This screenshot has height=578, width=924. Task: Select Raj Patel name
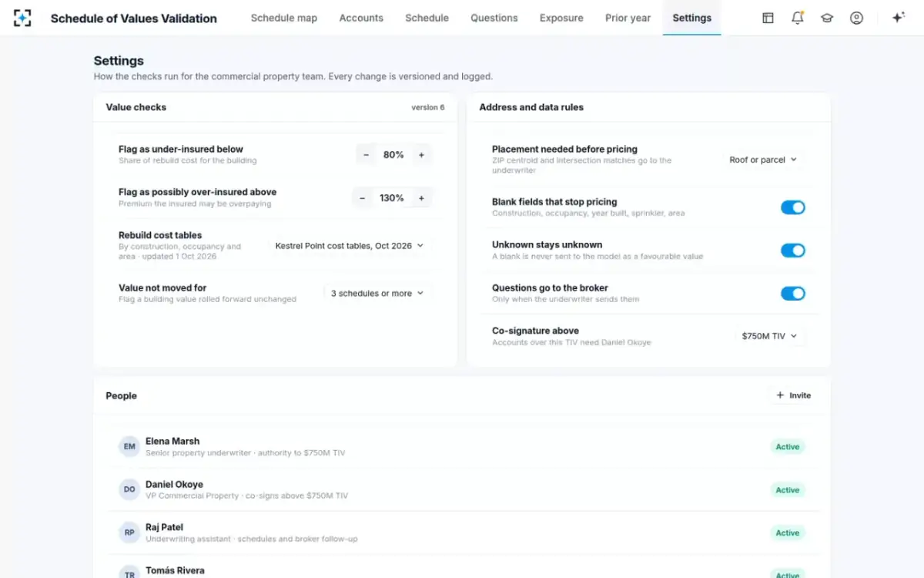click(x=164, y=528)
